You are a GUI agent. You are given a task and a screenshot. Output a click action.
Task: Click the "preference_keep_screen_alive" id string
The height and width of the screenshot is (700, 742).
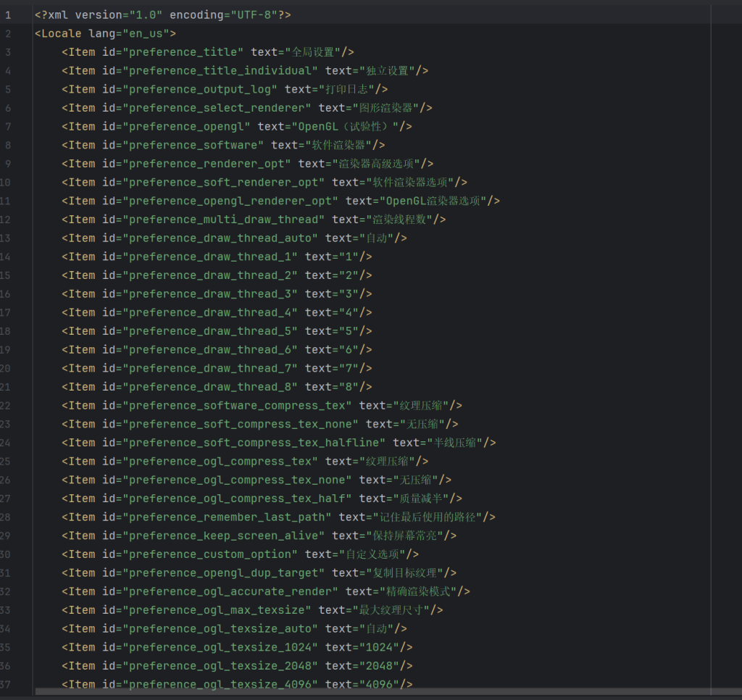[224, 536]
